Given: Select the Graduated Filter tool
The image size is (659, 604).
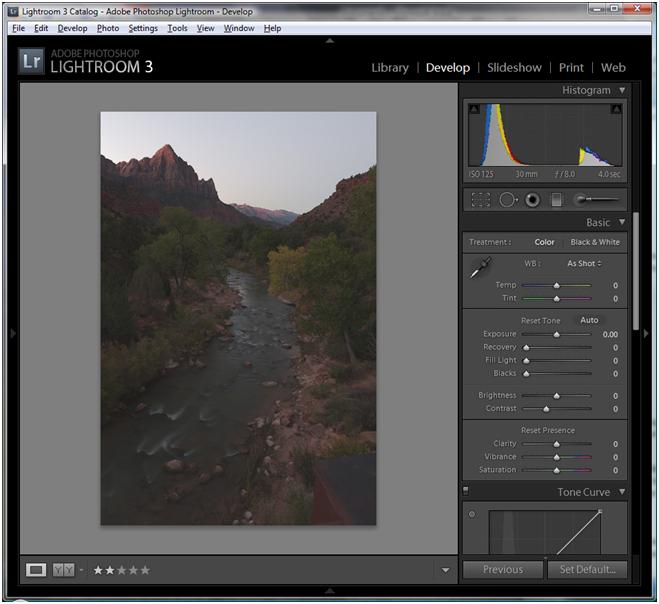Looking at the screenshot, I should tap(556, 200).
